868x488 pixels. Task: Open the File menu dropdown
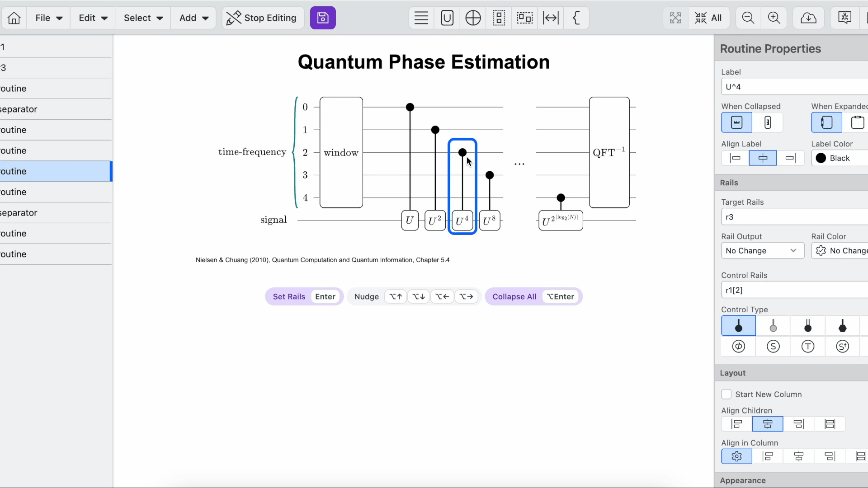pos(49,18)
